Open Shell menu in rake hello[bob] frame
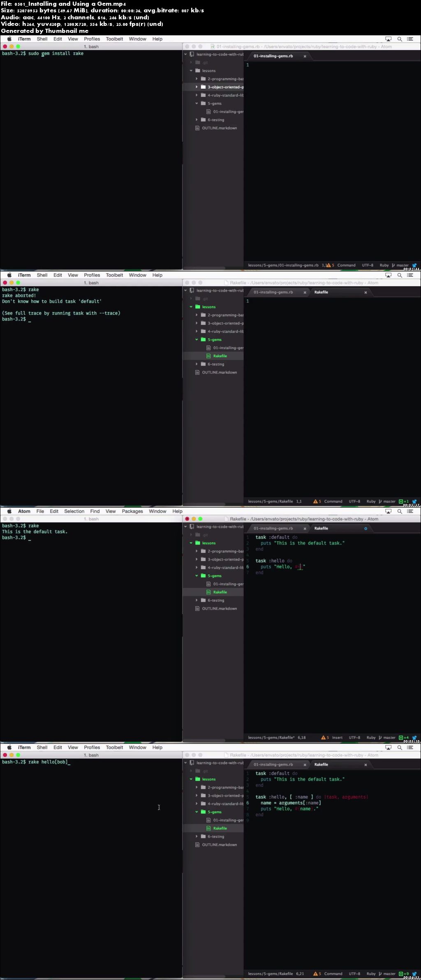Image resolution: width=421 pixels, height=980 pixels. [42, 748]
